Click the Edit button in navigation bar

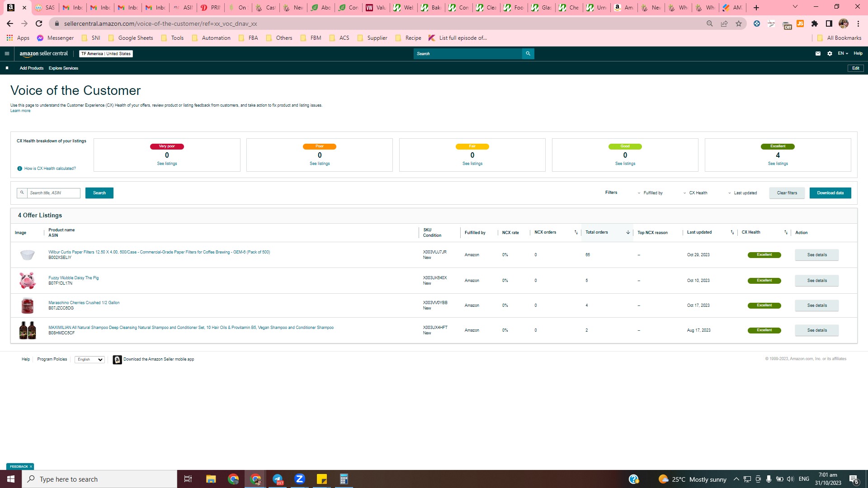pyautogui.click(x=856, y=68)
